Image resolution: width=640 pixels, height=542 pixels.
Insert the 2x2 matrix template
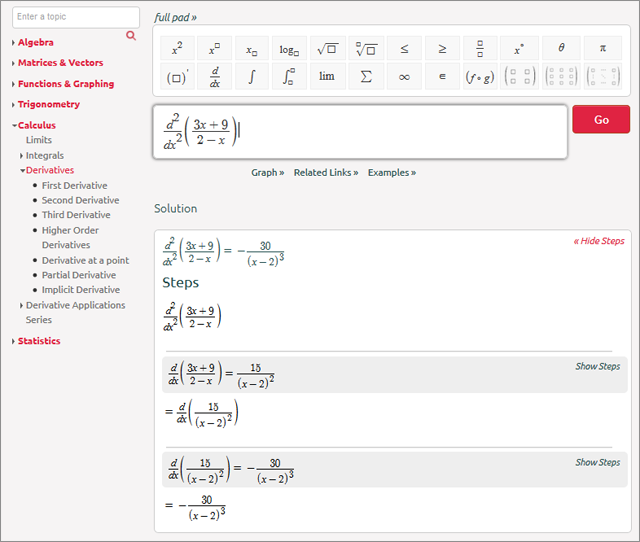pyautogui.click(x=519, y=76)
